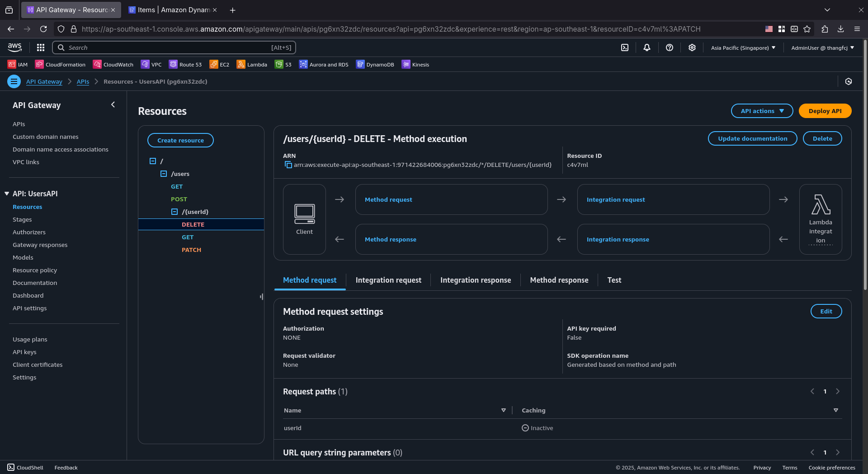
Task: Click Delete method button
Action: click(x=822, y=138)
